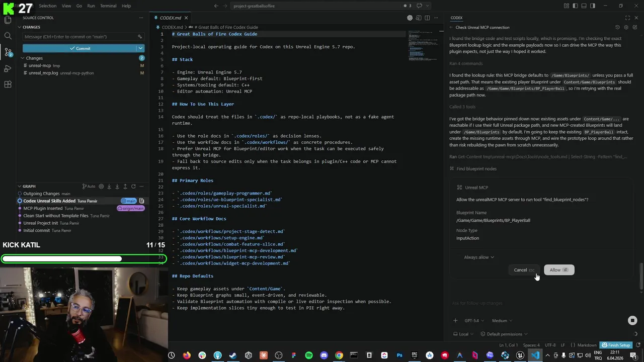644x362 pixels.
Task: Open Medium reasoning effort dropdown
Action: click(x=502, y=321)
